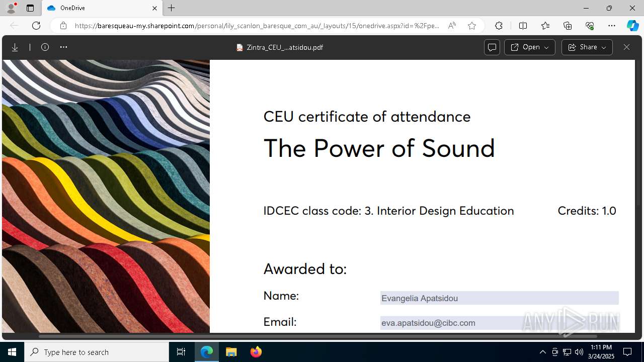This screenshot has height=362, width=644.
Task: Refresh the current page
Action: click(36, 26)
